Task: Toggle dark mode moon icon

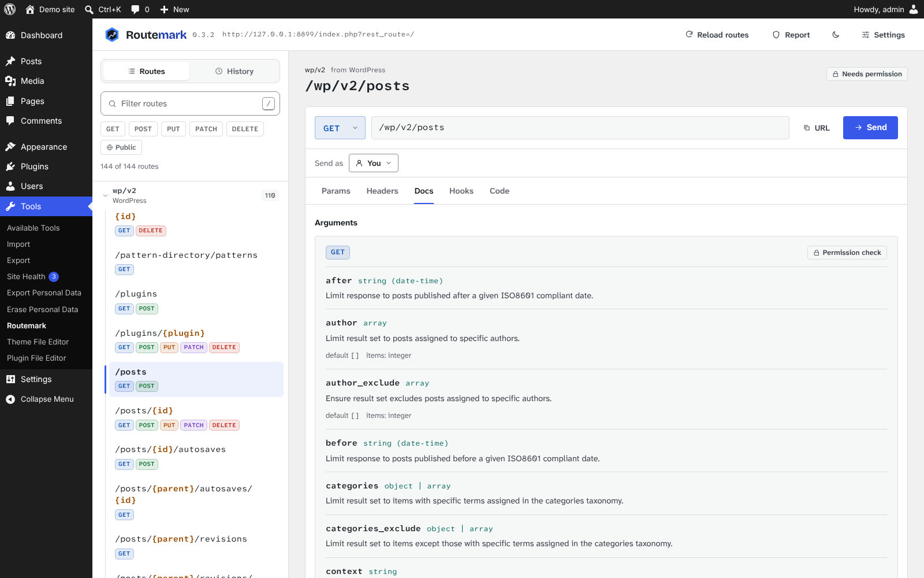Action: 836,35
